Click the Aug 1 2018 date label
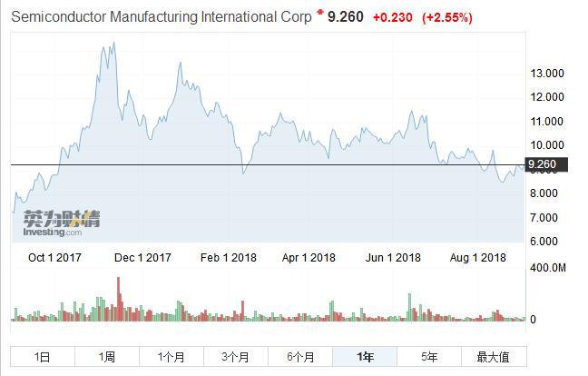 point(477,258)
